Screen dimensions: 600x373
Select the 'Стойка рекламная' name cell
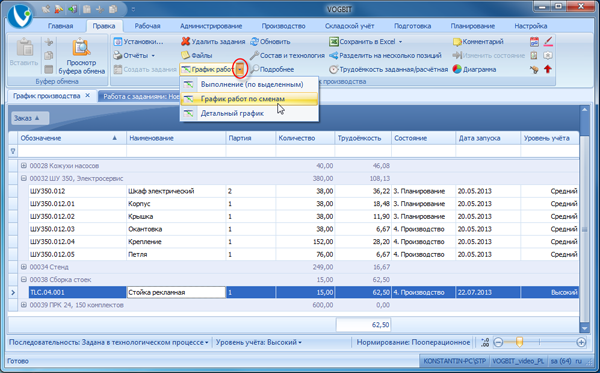[176, 292]
